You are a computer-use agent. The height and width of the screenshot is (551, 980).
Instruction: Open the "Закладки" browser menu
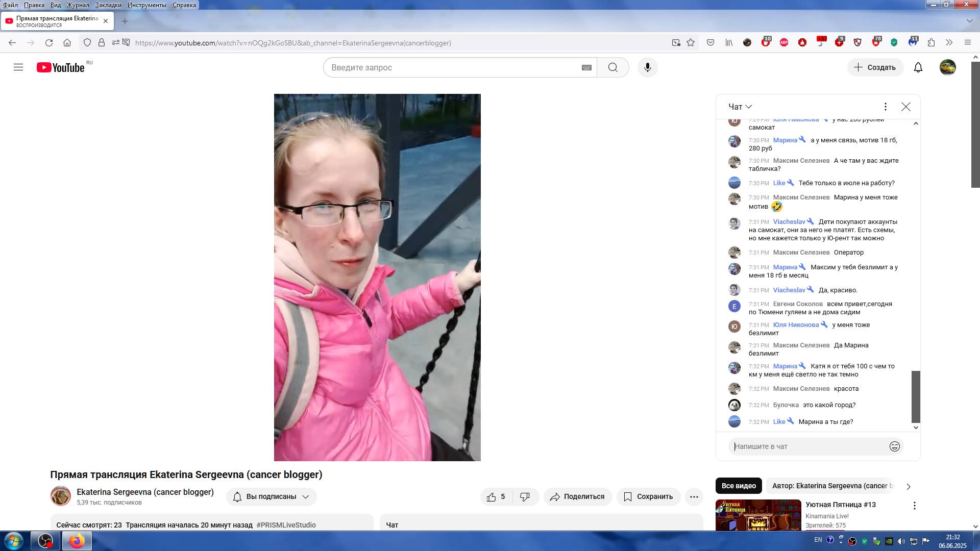pyautogui.click(x=108, y=5)
